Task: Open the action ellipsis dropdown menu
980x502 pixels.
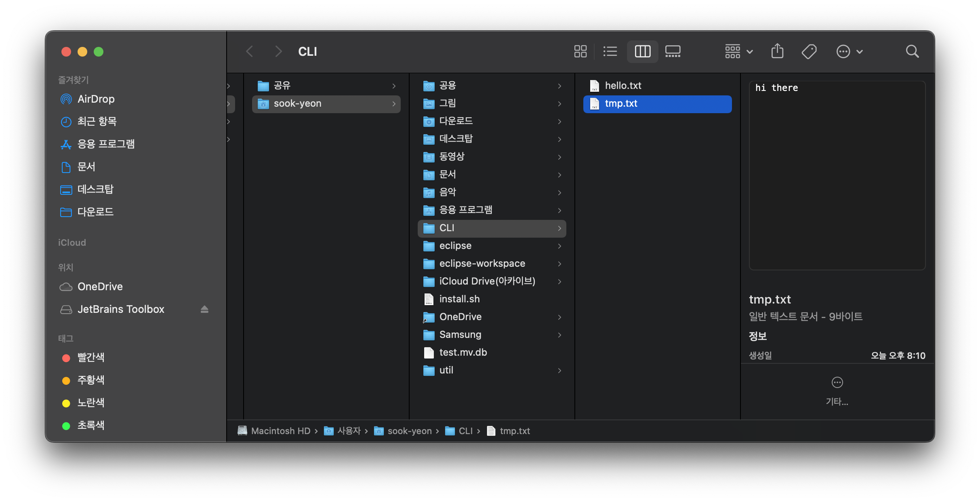Action: click(x=849, y=51)
